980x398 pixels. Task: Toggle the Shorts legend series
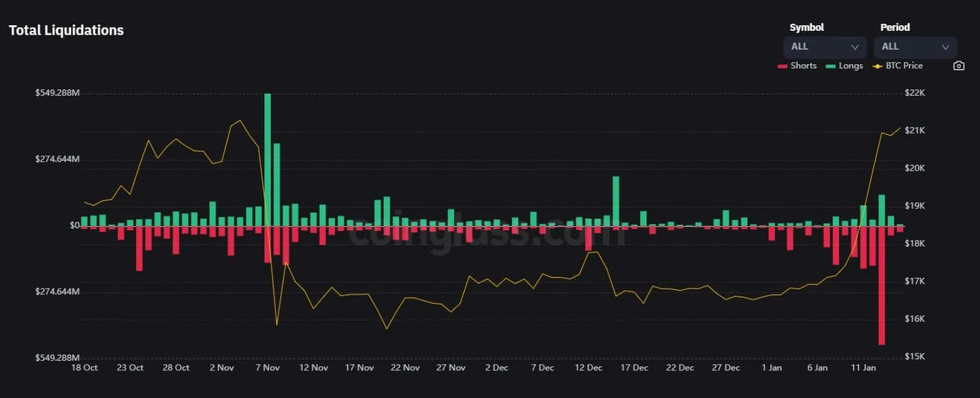[797, 65]
